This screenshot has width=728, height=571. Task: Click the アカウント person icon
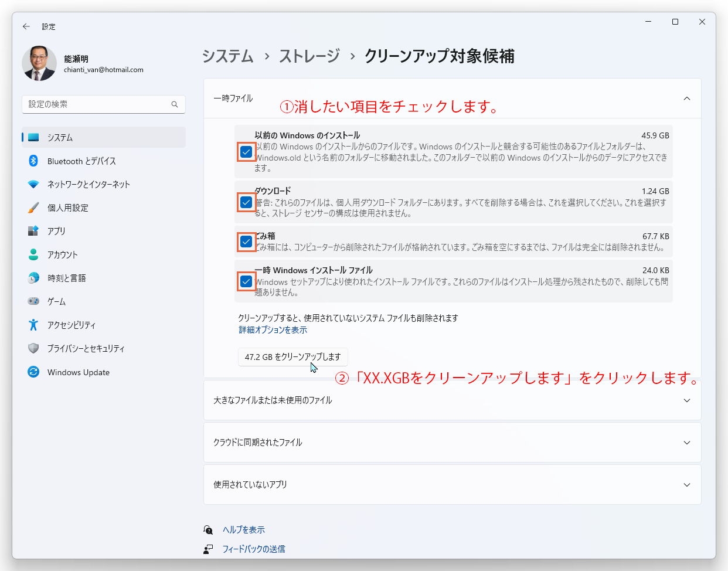tap(33, 254)
